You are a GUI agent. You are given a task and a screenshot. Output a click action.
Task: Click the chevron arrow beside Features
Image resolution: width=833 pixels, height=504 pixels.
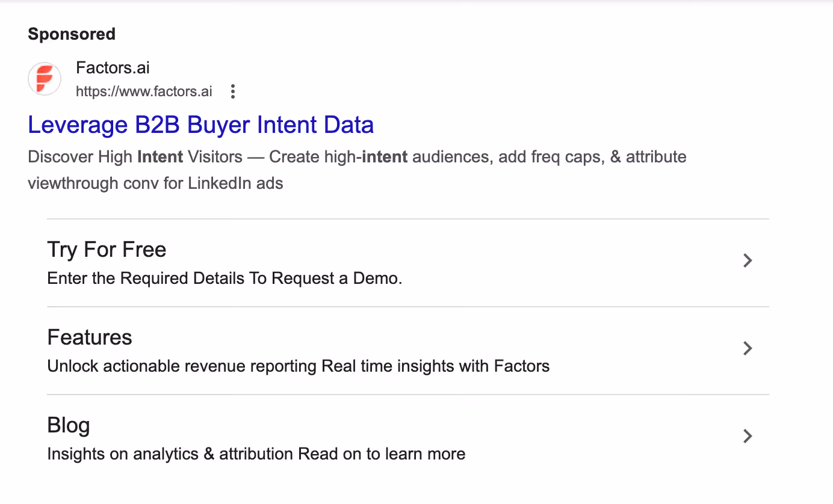pyautogui.click(x=748, y=348)
